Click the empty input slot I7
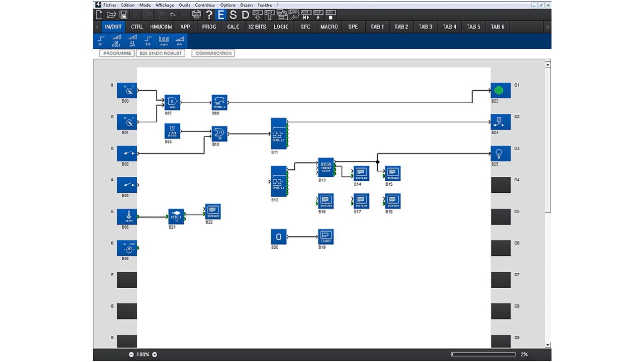644x362 pixels. point(127,279)
